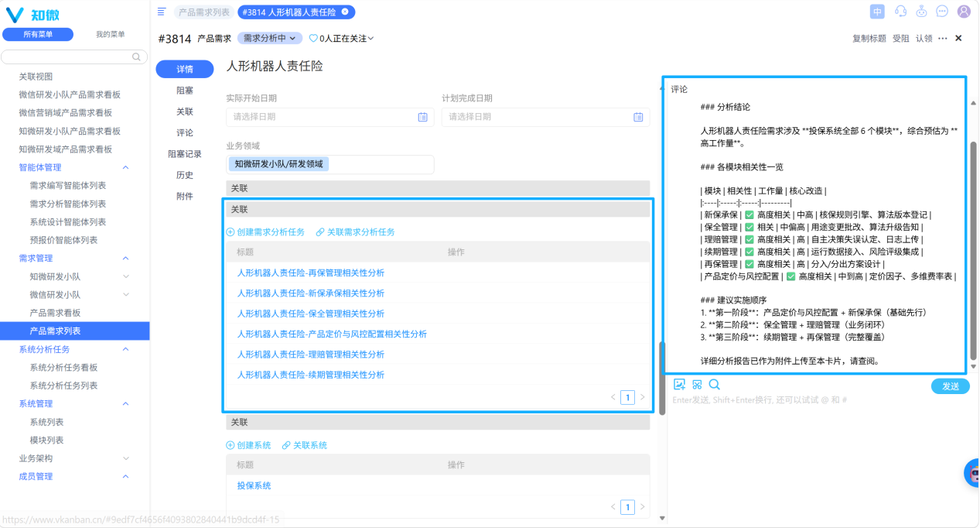Collapse the 需求管理 menu group

[126, 258]
